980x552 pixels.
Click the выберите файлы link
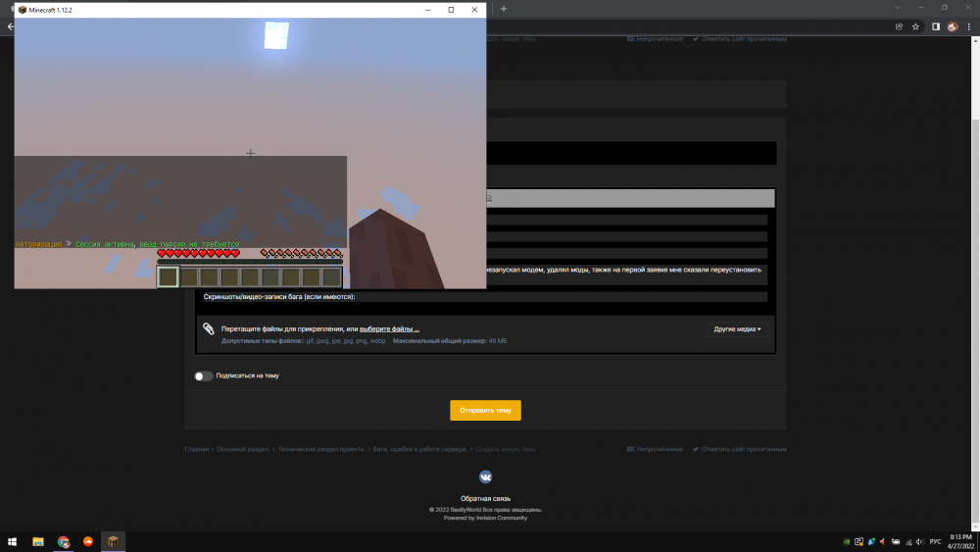(389, 328)
